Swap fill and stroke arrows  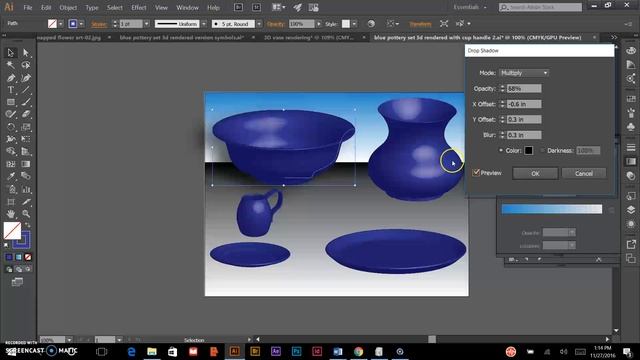28,225
